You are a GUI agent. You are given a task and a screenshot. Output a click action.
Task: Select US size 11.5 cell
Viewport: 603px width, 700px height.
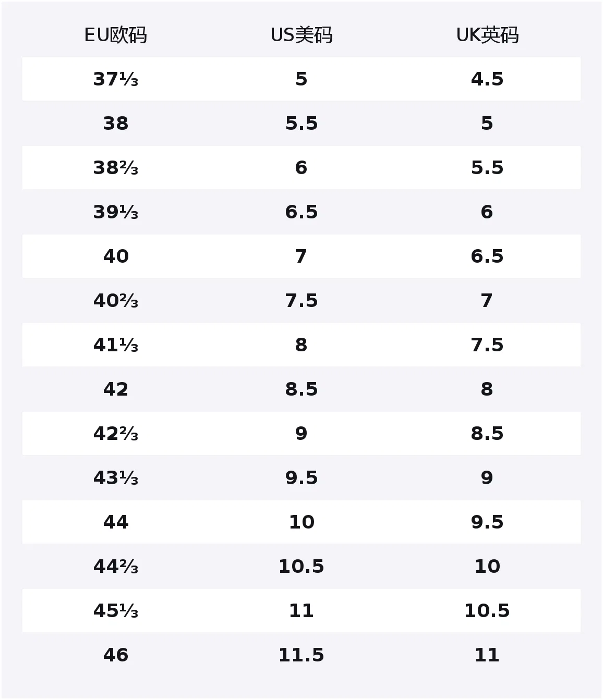[302, 655]
